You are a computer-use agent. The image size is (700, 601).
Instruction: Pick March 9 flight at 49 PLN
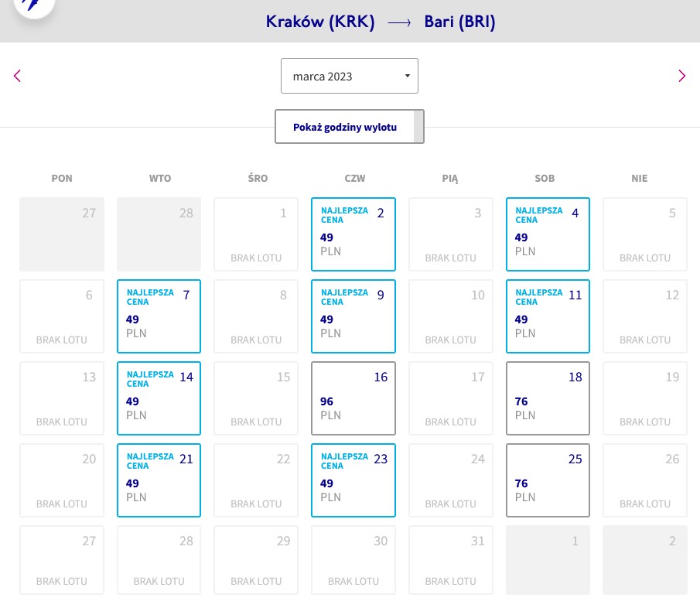353,316
